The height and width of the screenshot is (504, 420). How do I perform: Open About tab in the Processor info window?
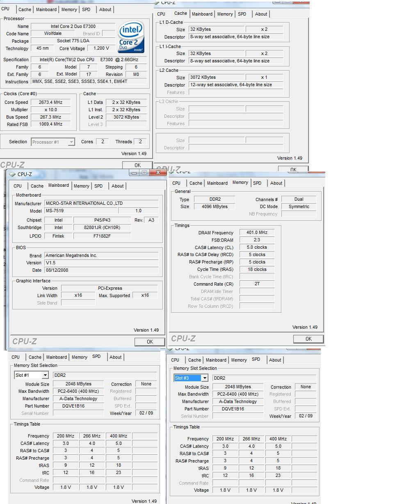[x=105, y=9]
